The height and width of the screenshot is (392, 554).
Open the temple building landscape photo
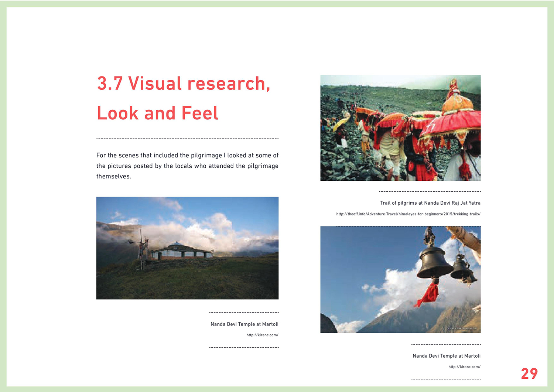[187, 248]
